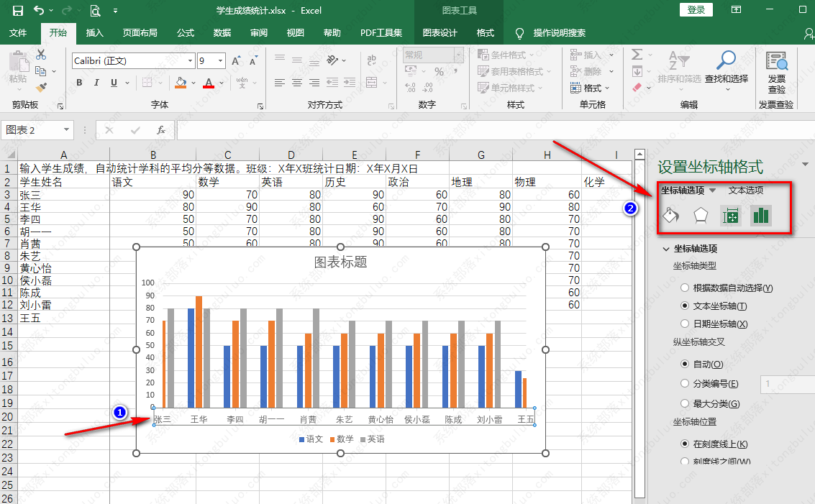The image size is (815, 504).
Task: Click the Align Right icon
Action: click(x=314, y=83)
